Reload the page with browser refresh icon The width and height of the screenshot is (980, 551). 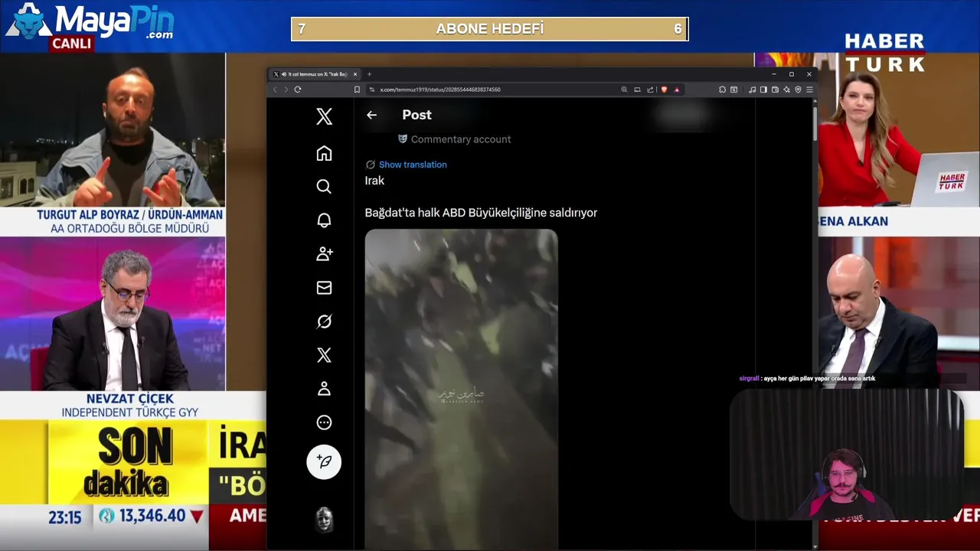[298, 90]
